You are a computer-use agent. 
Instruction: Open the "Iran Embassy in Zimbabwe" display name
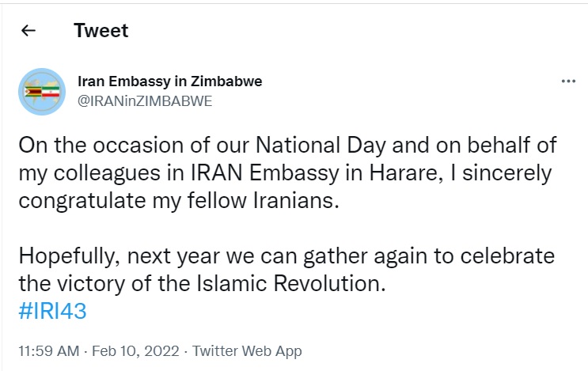[x=169, y=81]
